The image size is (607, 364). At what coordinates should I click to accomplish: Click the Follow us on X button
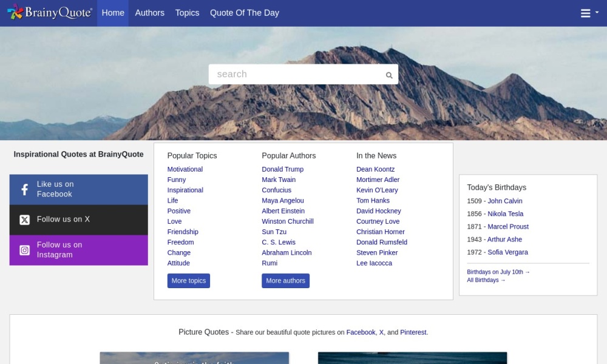coord(78,220)
